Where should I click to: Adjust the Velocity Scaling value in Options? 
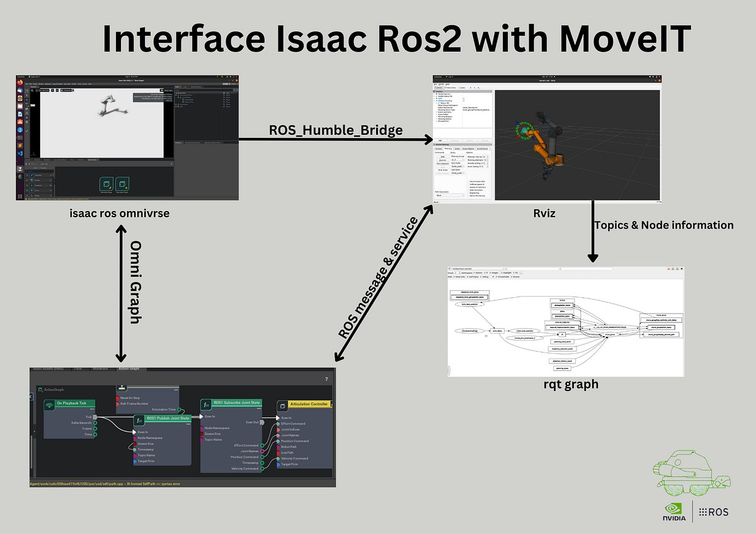click(485, 162)
